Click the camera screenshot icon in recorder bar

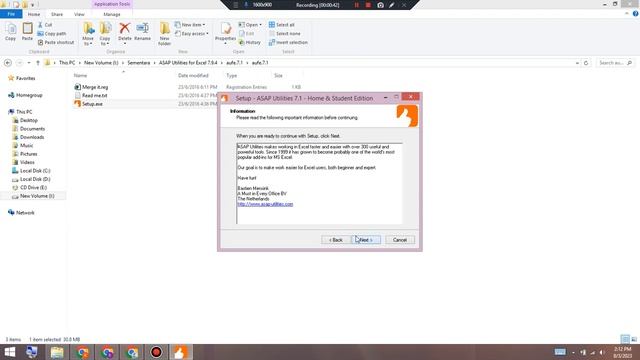click(x=380, y=5)
